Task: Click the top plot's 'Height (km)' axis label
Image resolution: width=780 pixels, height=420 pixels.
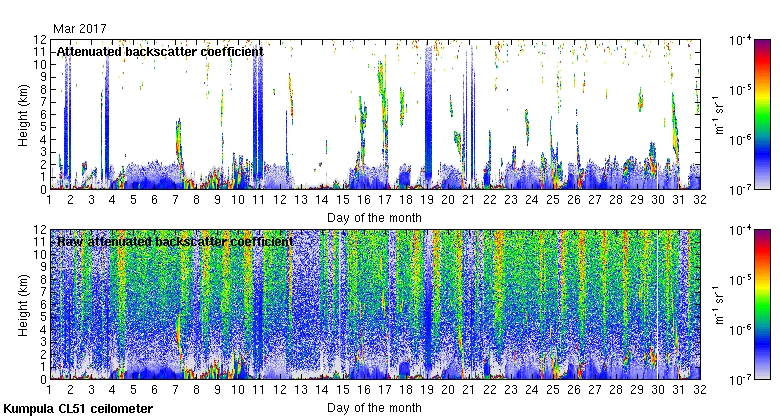Action: pyautogui.click(x=23, y=115)
